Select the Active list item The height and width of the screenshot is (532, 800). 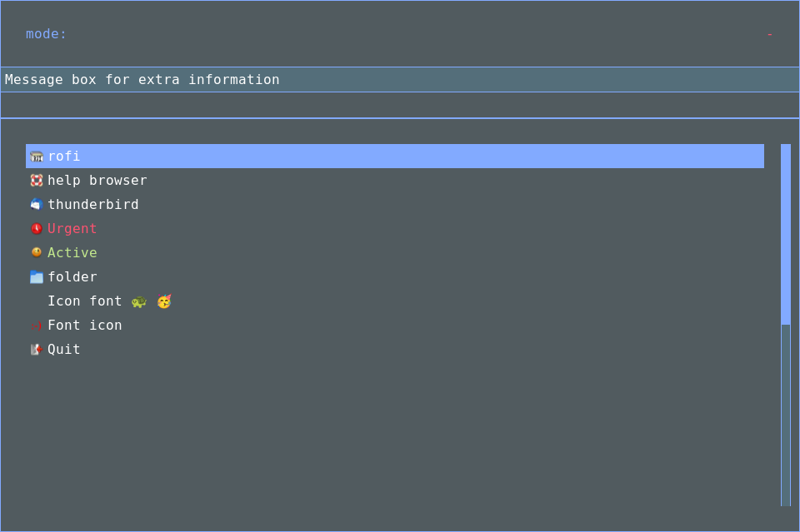point(72,253)
